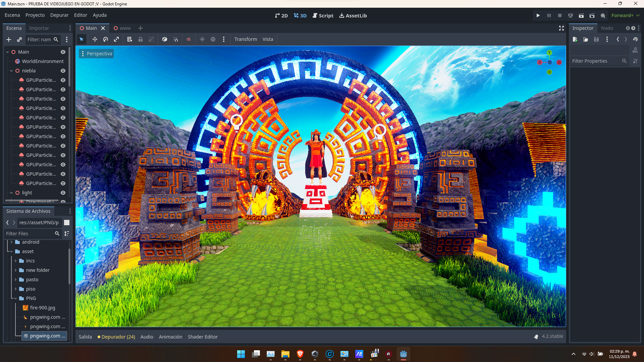
Task: Open the instantiate scene link icon
Action: pos(19,40)
